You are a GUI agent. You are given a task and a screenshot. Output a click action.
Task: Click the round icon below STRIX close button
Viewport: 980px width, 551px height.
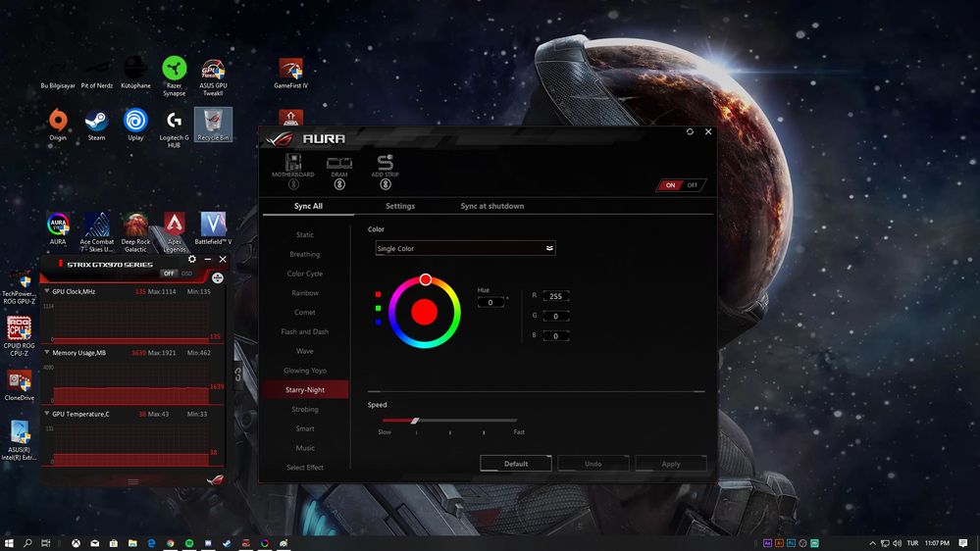[218, 278]
